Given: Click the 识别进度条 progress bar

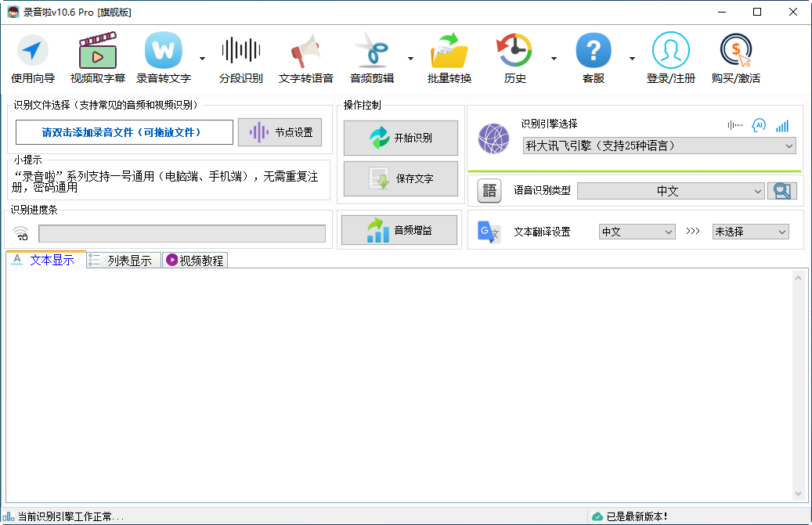Looking at the screenshot, I should [x=182, y=234].
